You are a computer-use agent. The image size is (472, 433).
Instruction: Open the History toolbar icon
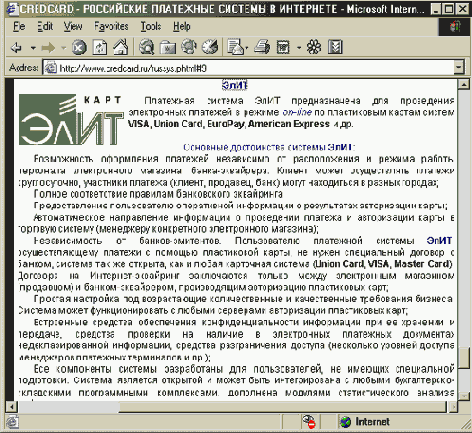click(210, 47)
